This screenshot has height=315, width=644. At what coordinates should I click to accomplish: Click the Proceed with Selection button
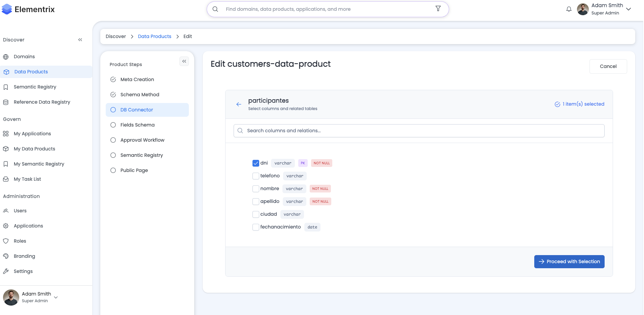(569, 261)
